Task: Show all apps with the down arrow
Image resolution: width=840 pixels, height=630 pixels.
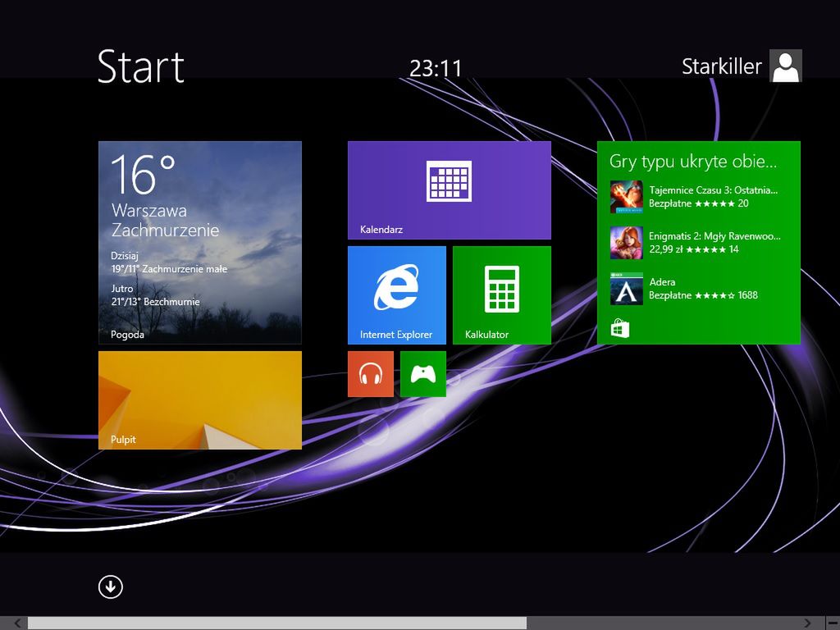Action: [x=111, y=587]
